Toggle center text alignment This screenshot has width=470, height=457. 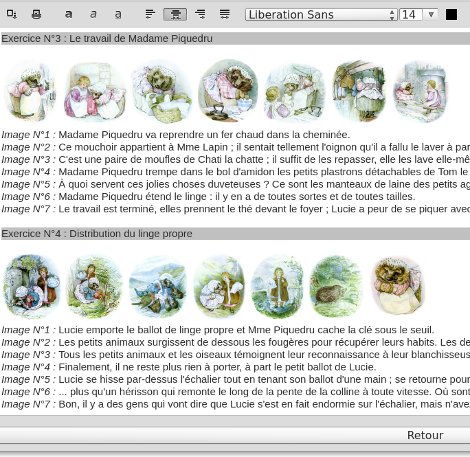click(x=175, y=14)
